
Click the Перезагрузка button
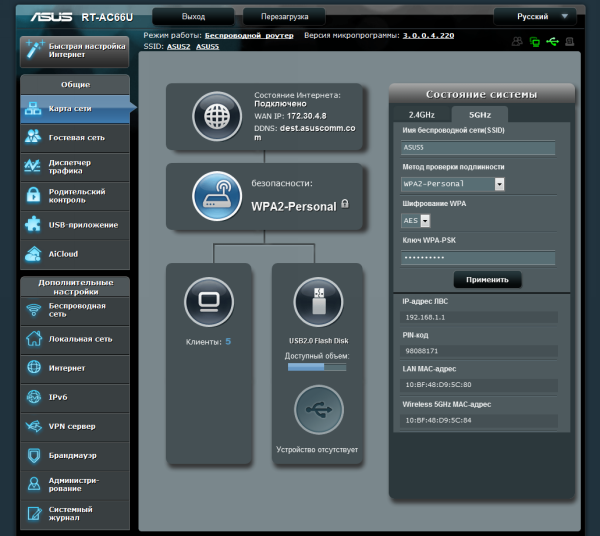coord(284,17)
